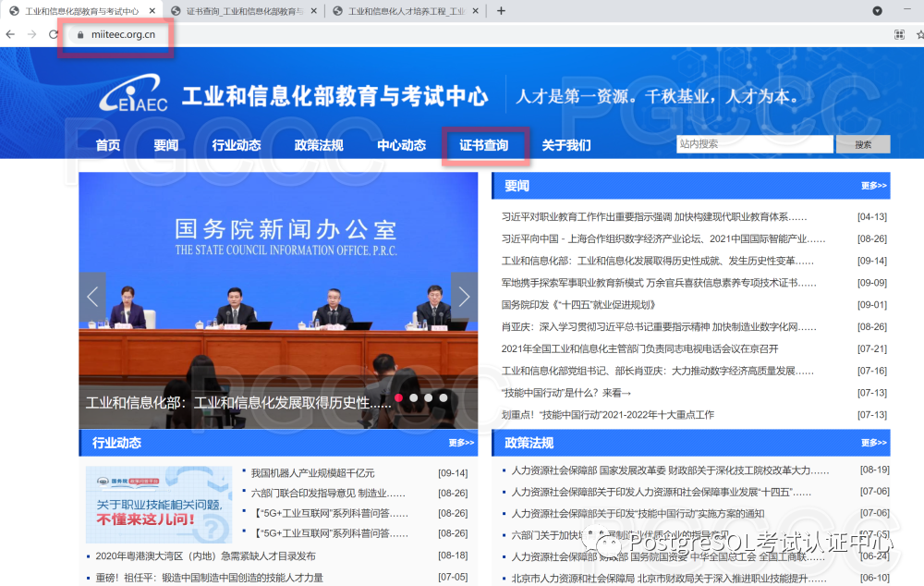Open the 关于我们 menu item
This screenshot has height=586, width=924.
(566, 145)
